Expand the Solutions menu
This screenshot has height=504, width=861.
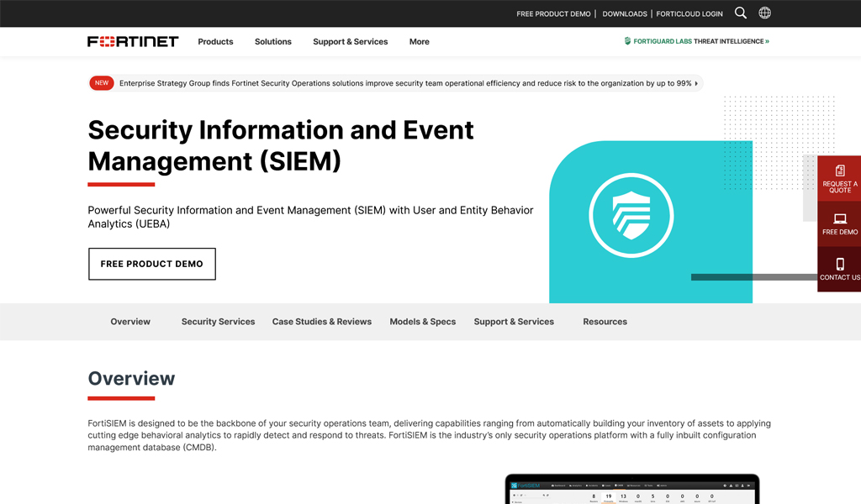tap(273, 41)
